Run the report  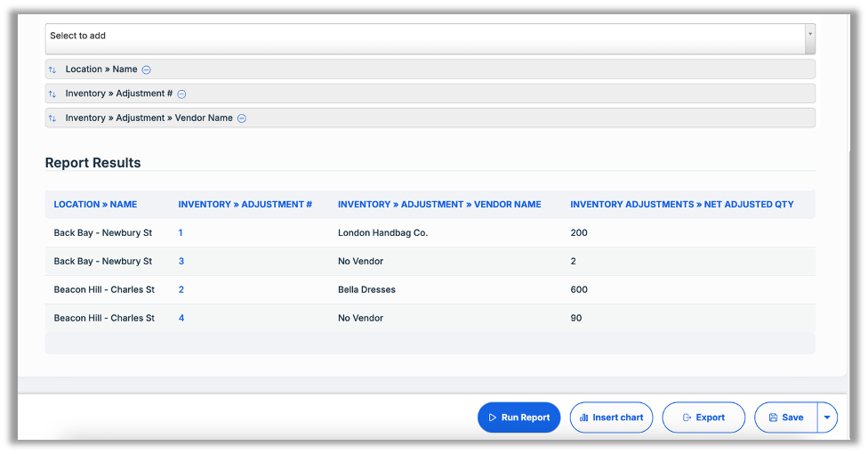[518, 418]
